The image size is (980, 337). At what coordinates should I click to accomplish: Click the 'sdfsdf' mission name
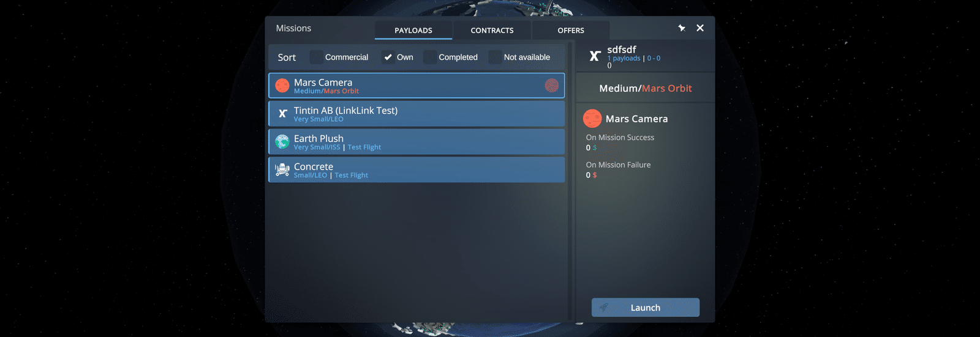point(622,50)
